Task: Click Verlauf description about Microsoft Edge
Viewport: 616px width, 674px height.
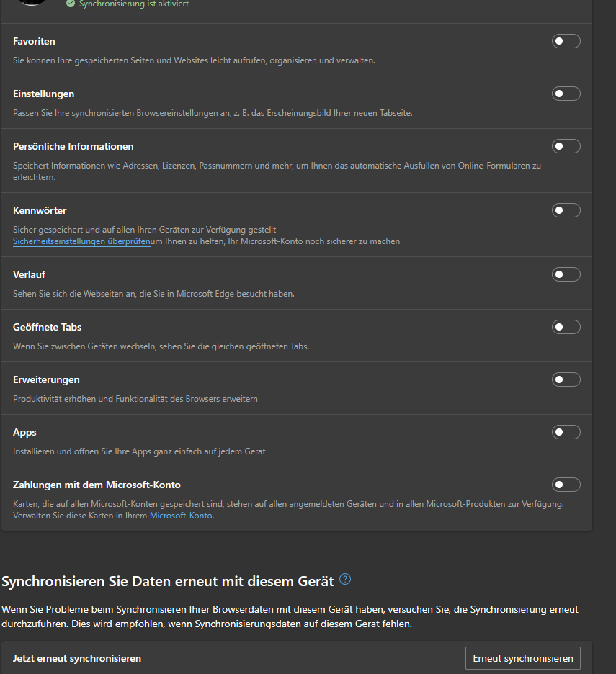Action: (x=153, y=294)
